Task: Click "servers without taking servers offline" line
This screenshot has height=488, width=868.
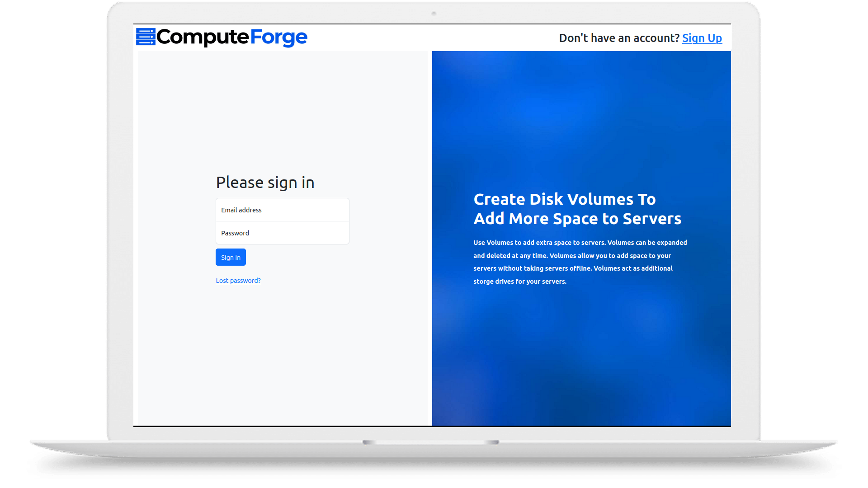Action: (532, 268)
